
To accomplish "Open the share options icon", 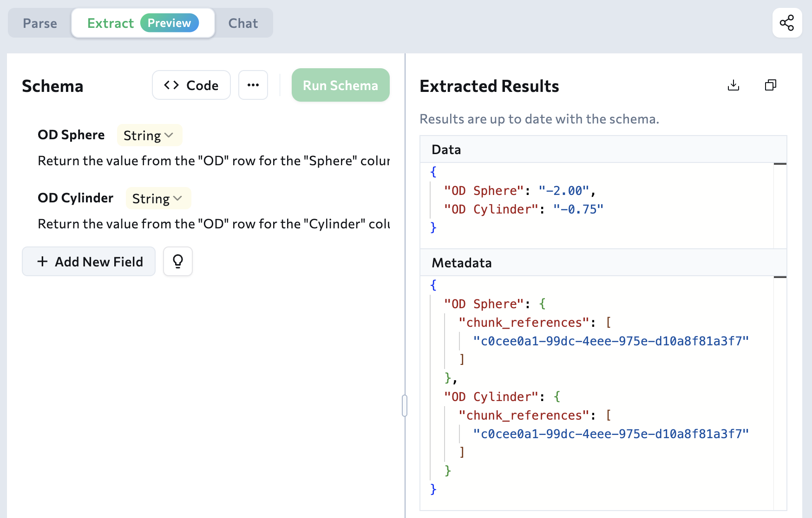I will point(787,22).
